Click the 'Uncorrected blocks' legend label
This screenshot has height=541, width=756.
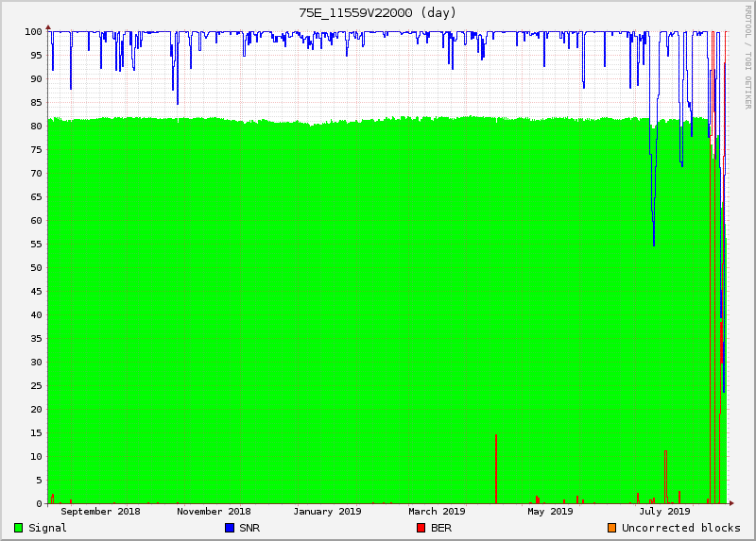680,528
